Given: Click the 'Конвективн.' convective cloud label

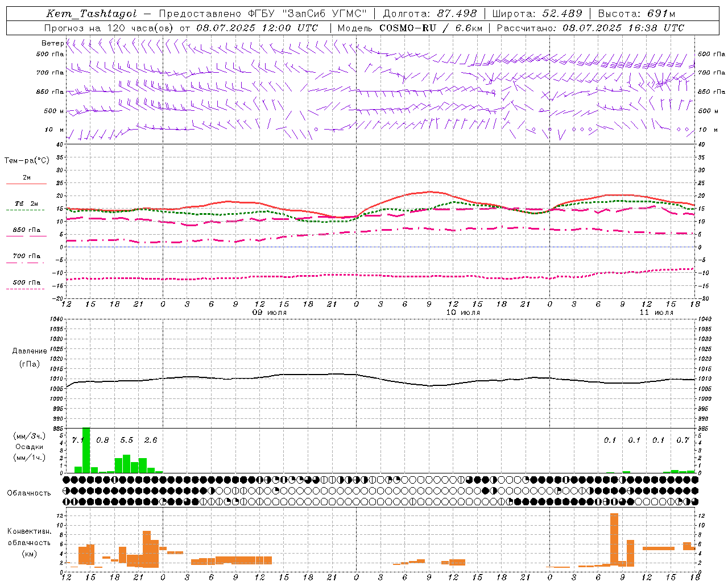Looking at the screenshot, I should pyautogui.click(x=29, y=531).
